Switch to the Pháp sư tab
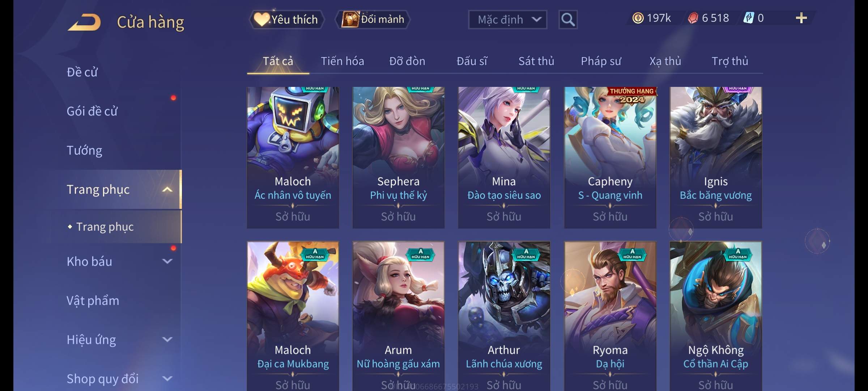This screenshot has width=868, height=391. [601, 61]
